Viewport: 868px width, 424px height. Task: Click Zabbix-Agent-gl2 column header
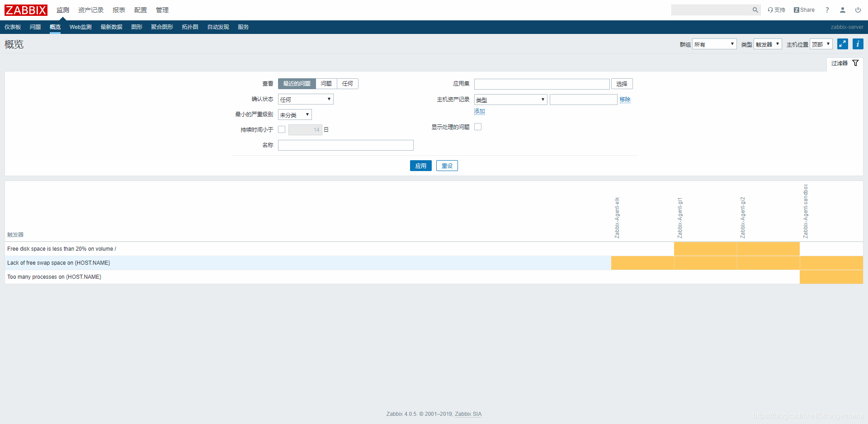coord(743,218)
